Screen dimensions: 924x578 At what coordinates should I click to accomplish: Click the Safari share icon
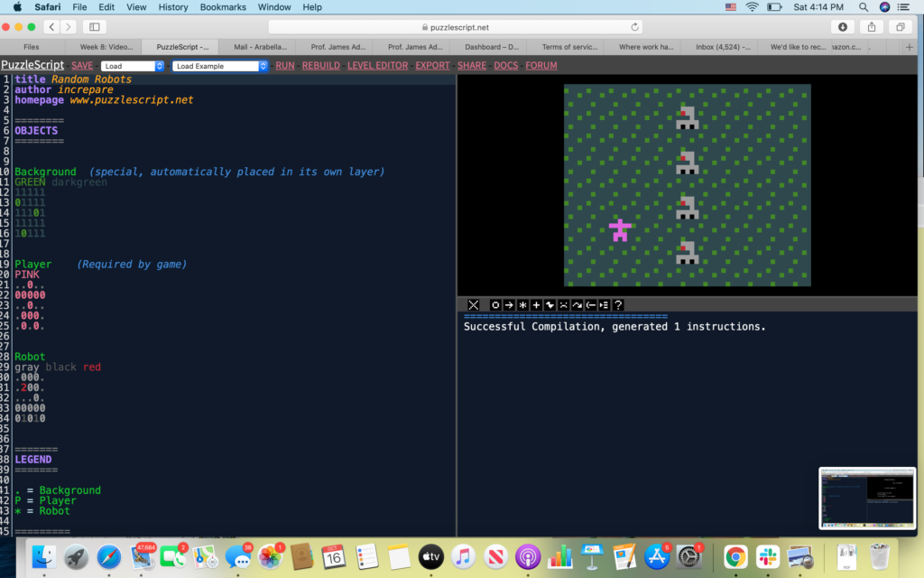click(x=873, y=27)
